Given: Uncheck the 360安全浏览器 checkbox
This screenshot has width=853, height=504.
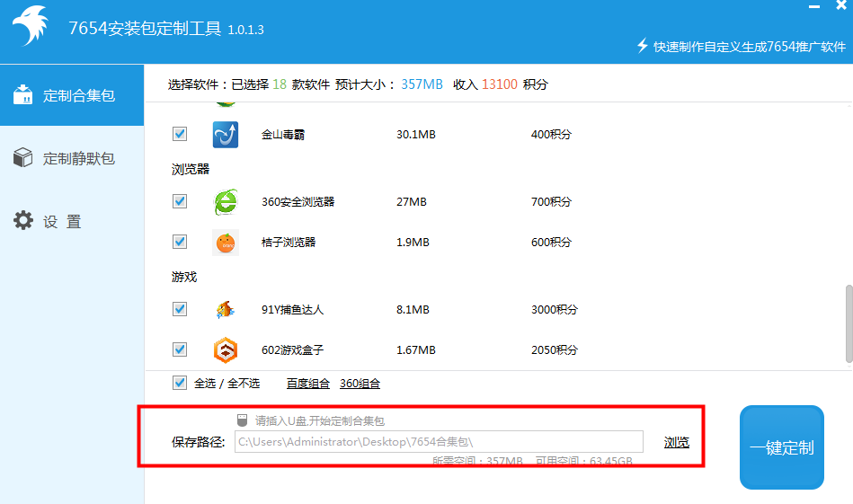Looking at the screenshot, I should coord(180,201).
